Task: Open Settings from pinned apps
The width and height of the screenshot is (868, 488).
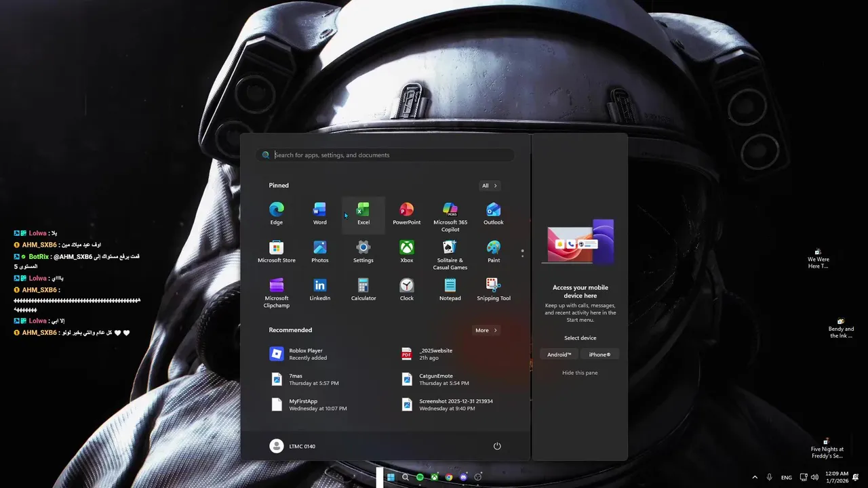Action: (x=363, y=251)
